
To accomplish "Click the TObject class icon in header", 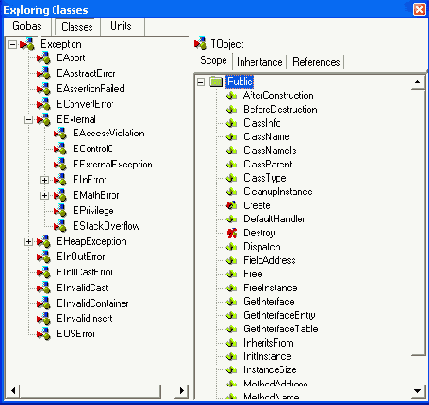I will click(200, 44).
